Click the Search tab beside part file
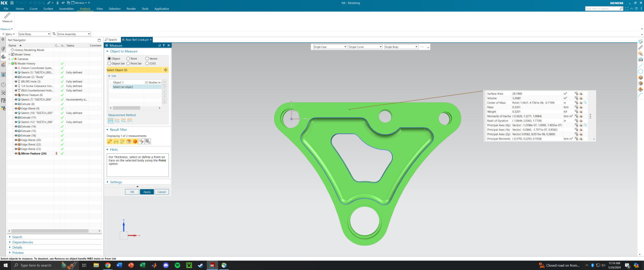The image size is (644, 270). (x=111, y=40)
